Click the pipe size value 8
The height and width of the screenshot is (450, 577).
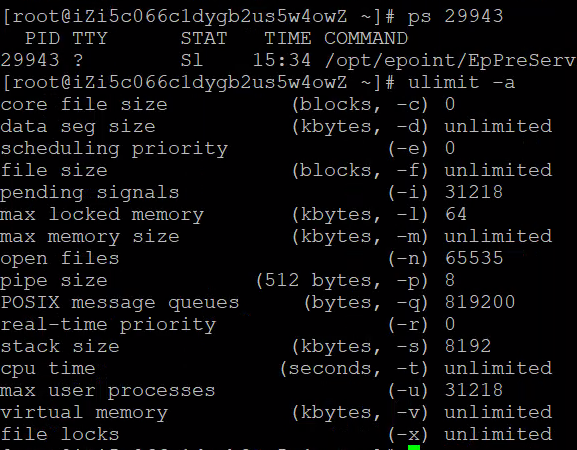[450, 280]
